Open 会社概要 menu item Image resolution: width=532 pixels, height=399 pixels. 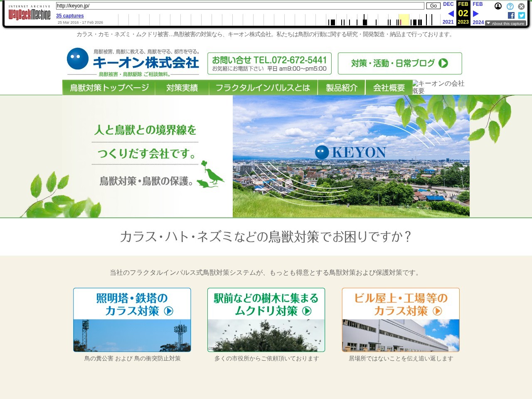(389, 88)
